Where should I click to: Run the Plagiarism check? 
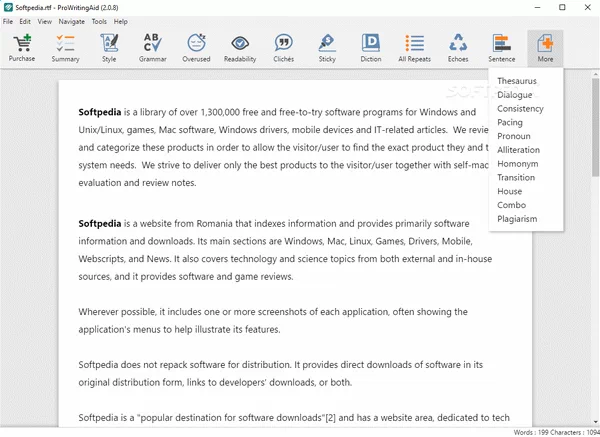(517, 219)
